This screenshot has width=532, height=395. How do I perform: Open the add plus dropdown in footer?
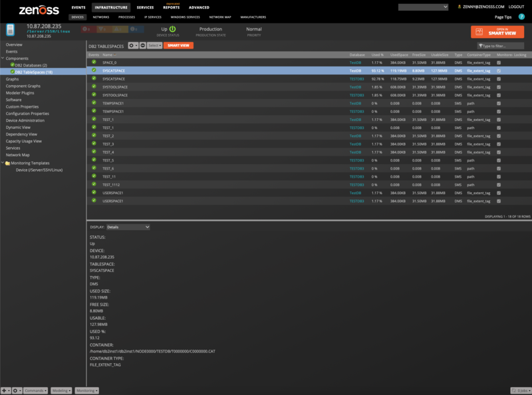(6, 390)
